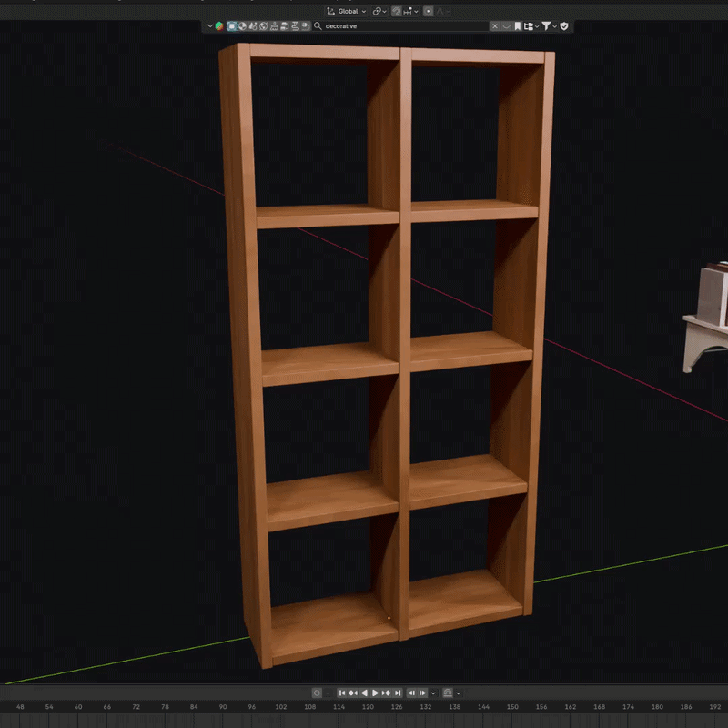The width and height of the screenshot is (728, 728).
Task: Click frame 150 on the timeline ruler
Action: [512, 707]
